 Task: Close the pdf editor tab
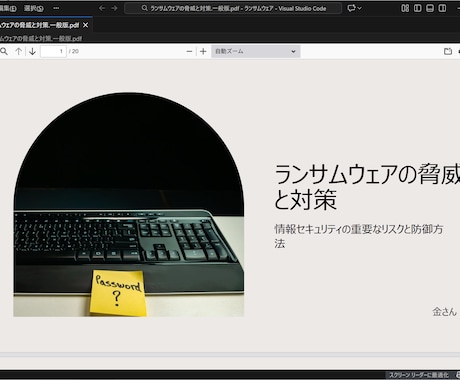pos(86,25)
